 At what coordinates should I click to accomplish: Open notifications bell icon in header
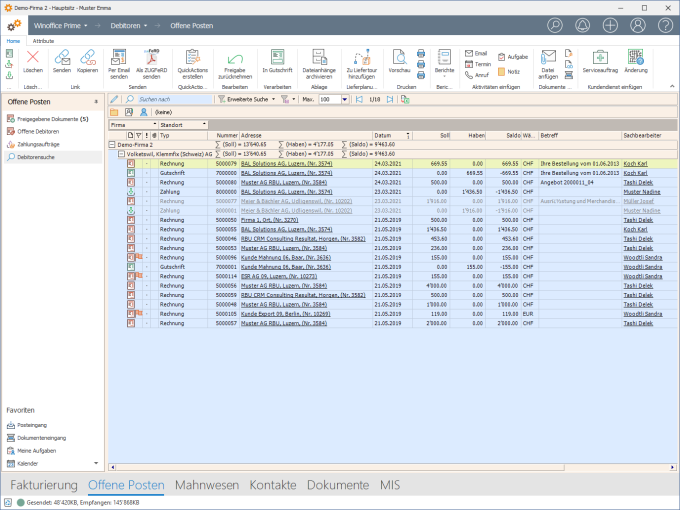tap(582, 25)
